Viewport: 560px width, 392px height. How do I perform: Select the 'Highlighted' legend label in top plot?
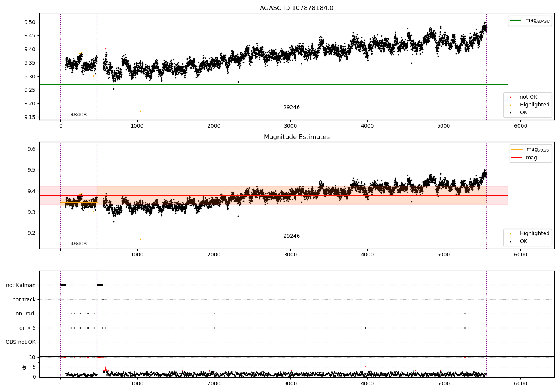tap(535, 105)
